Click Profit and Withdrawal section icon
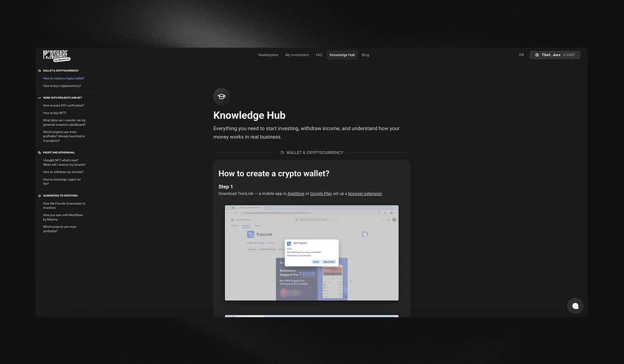The height and width of the screenshot is (364, 624). (x=39, y=153)
